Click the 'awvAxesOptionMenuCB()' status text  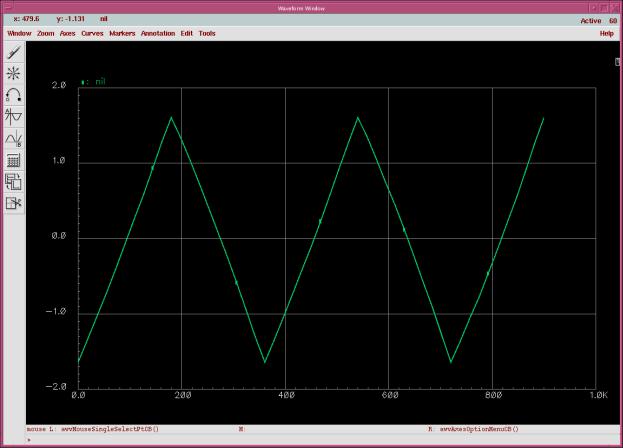479,429
